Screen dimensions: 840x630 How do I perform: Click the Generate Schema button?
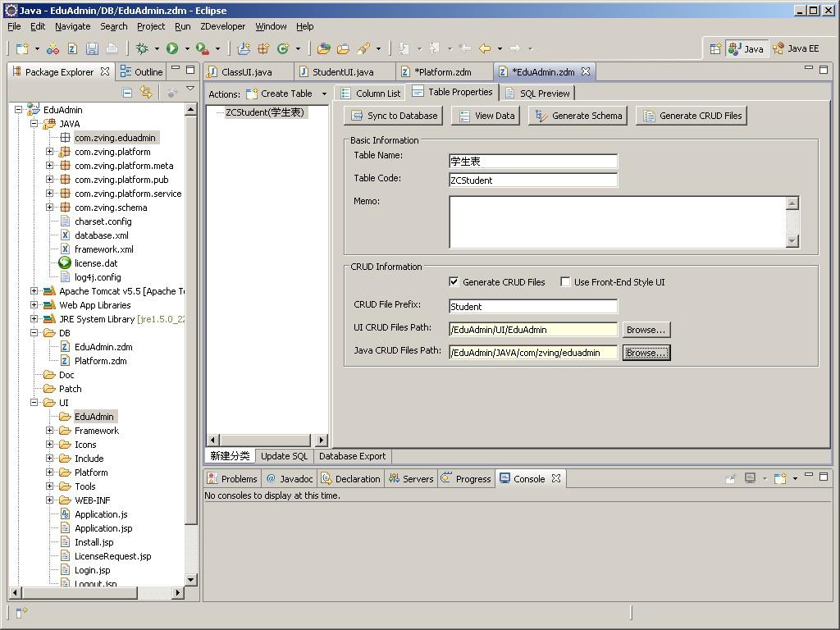click(x=578, y=116)
